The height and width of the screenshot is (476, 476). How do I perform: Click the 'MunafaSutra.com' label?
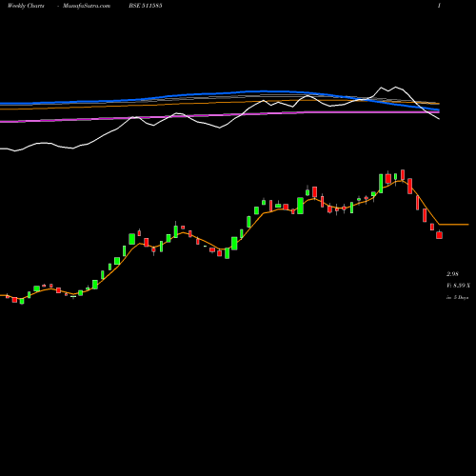87,6
